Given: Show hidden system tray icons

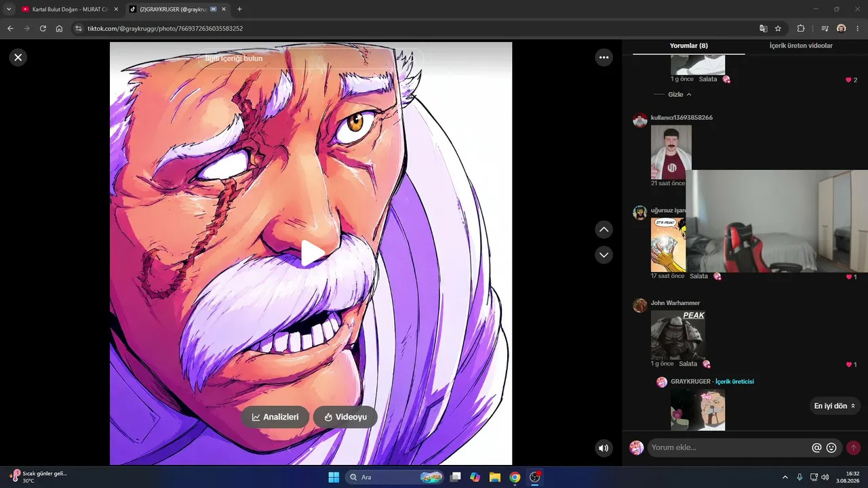Looking at the screenshot, I should click(x=785, y=477).
